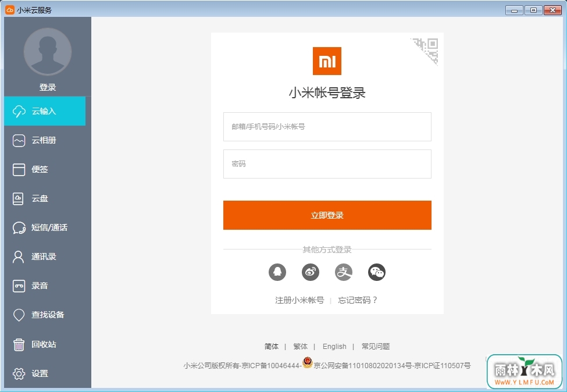This screenshot has width=567, height=392.
Task: Open the 云相册 sidebar item
Action: (45, 140)
